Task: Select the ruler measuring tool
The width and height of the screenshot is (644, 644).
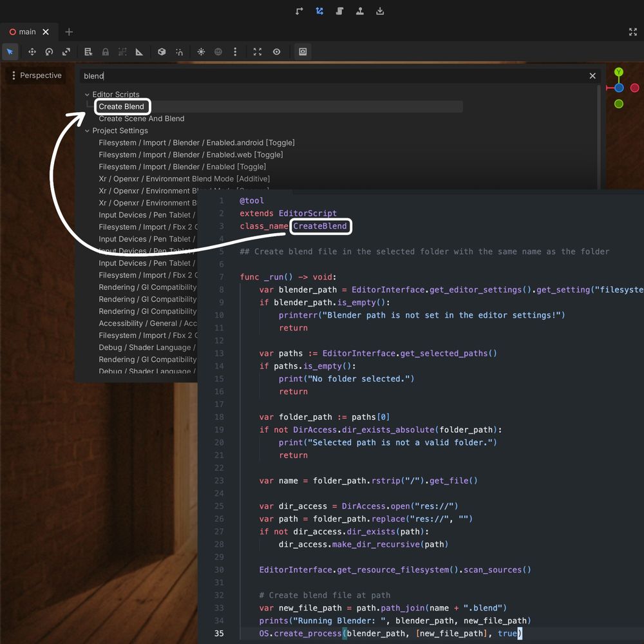Action: (139, 52)
